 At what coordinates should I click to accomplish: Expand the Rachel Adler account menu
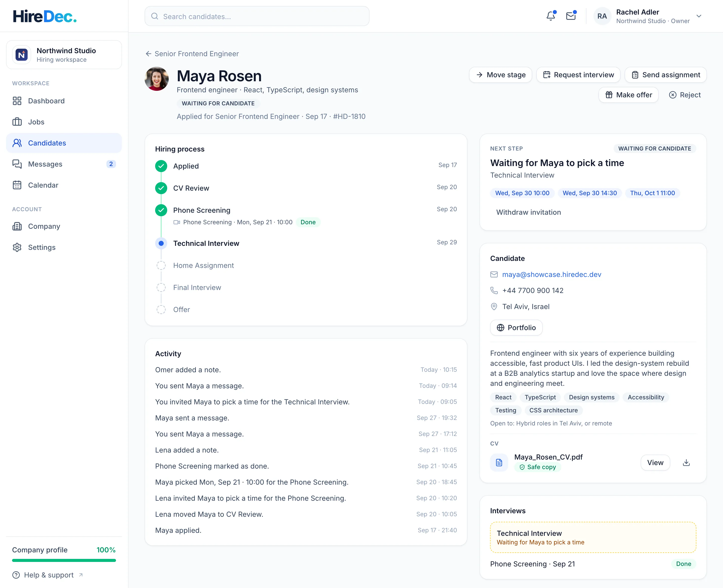pyautogui.click(x=647, y=16)
